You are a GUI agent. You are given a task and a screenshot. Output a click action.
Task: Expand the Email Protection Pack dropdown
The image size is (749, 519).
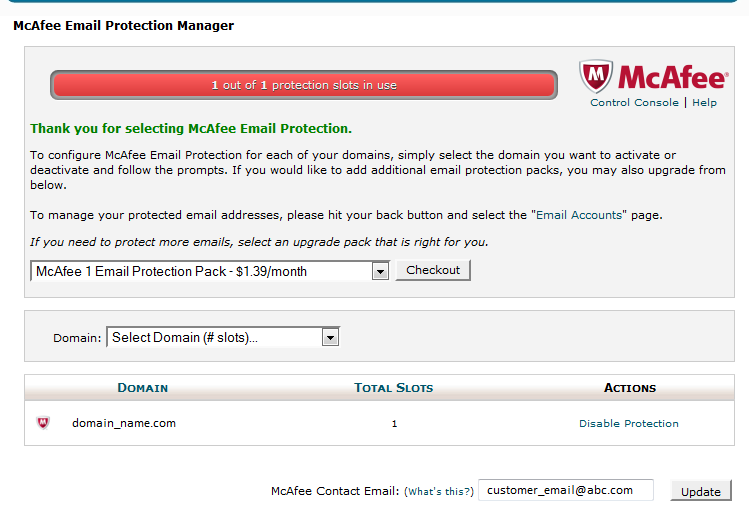(379, 271)
